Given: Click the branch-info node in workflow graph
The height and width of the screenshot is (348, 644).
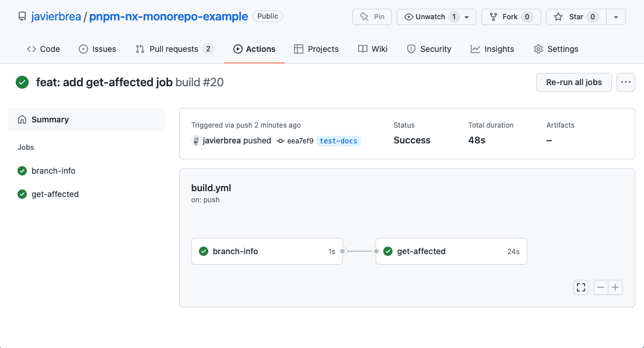Looking at the screenshot, I should click(x=267, y=251).
